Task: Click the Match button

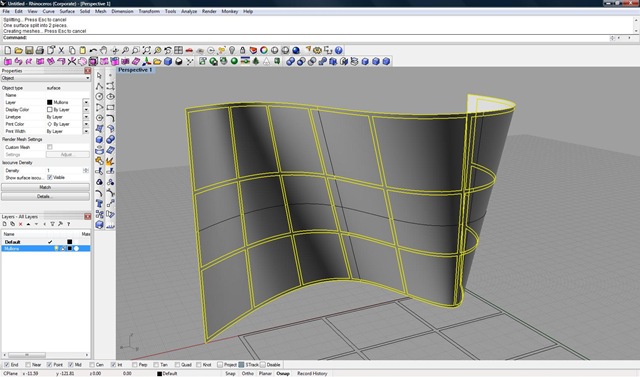Action: click(45, 187)
